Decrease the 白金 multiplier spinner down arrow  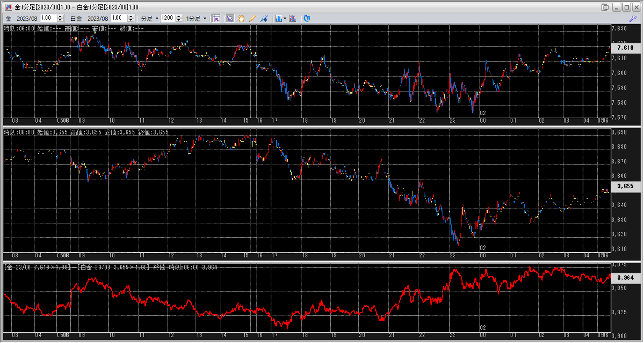(x=131, y=20)
